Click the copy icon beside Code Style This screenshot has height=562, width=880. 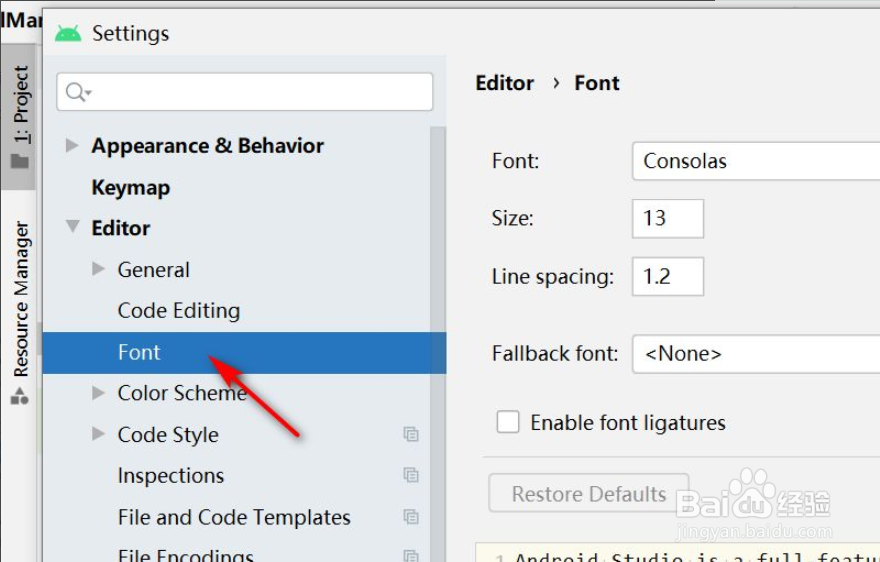point(410,434)
